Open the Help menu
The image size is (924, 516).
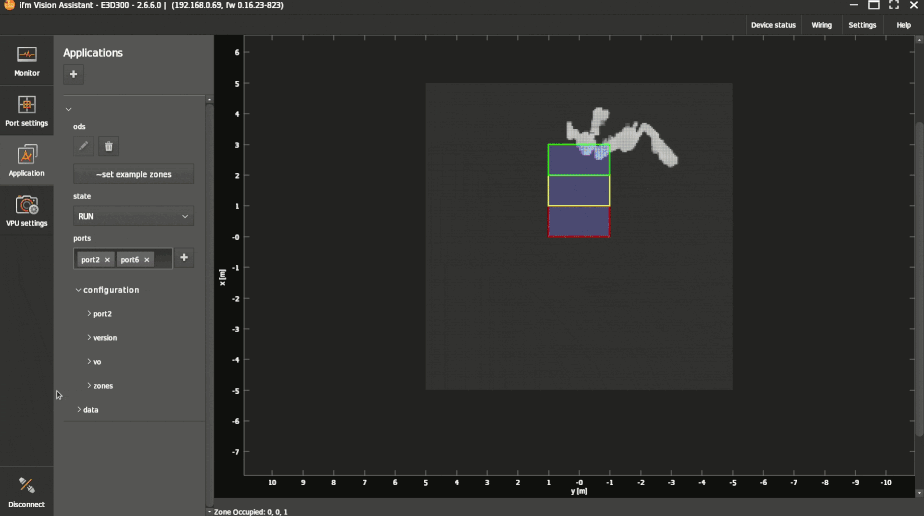point(903,25)
